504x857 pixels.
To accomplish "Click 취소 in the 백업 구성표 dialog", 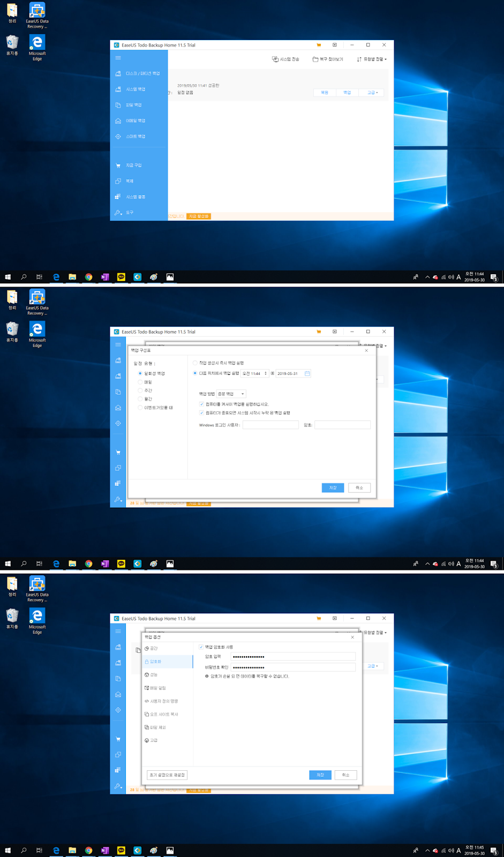I will (359, 487).
